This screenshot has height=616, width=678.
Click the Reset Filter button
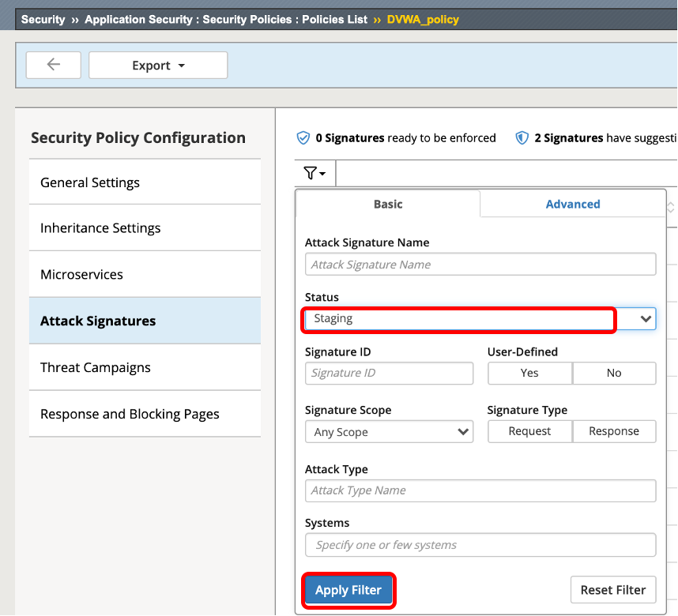613,590
